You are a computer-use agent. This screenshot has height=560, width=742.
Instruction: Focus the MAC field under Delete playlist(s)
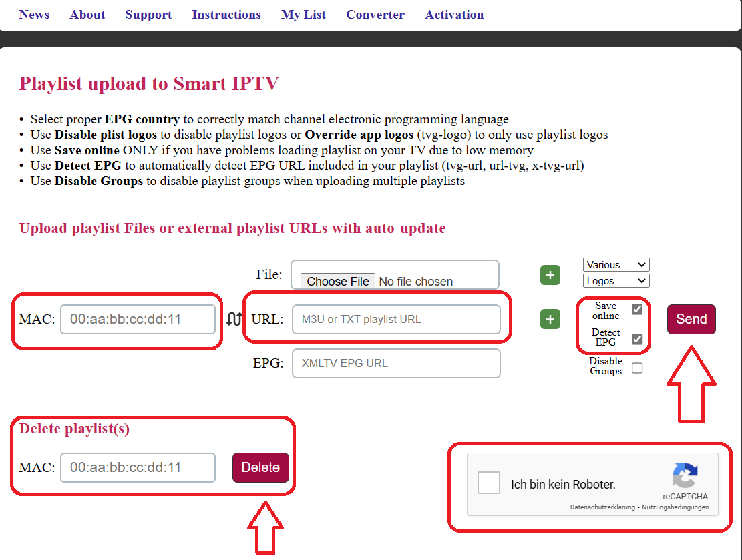point(138,467)
